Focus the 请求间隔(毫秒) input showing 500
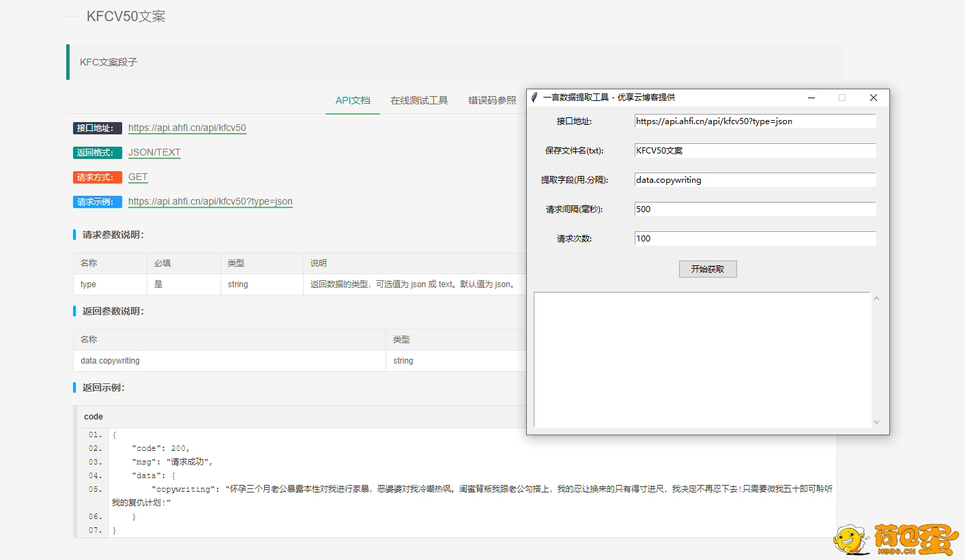The image size is (965, 560). 755,209
